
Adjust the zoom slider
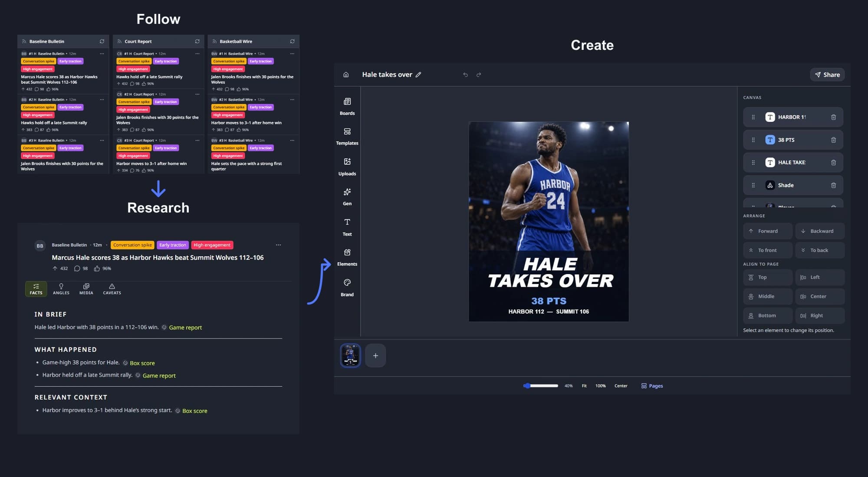541,386
